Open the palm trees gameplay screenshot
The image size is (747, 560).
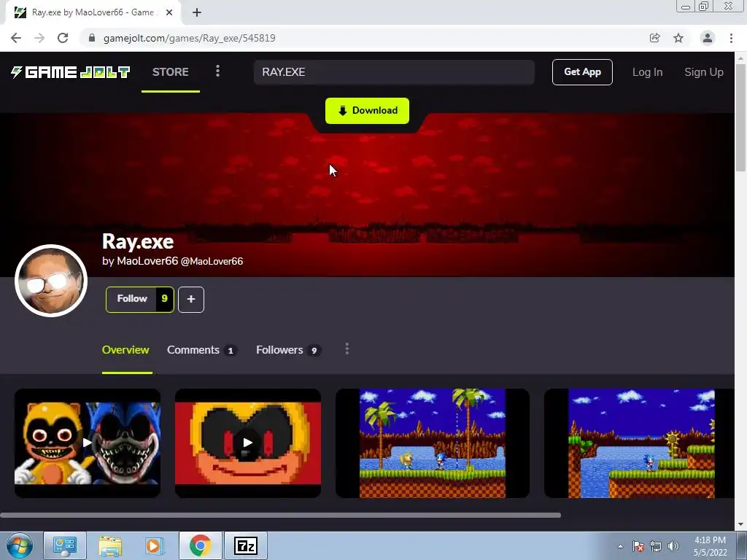point(433,443)
